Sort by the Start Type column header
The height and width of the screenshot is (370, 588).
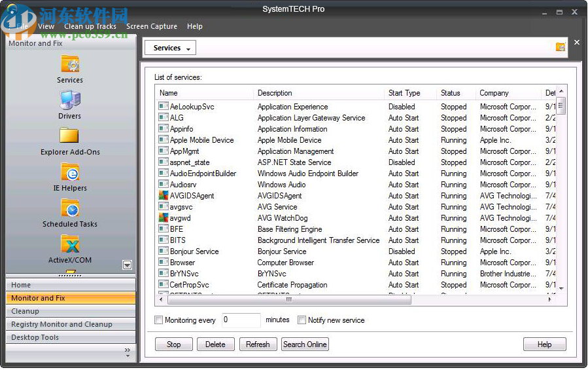point(410,93)
